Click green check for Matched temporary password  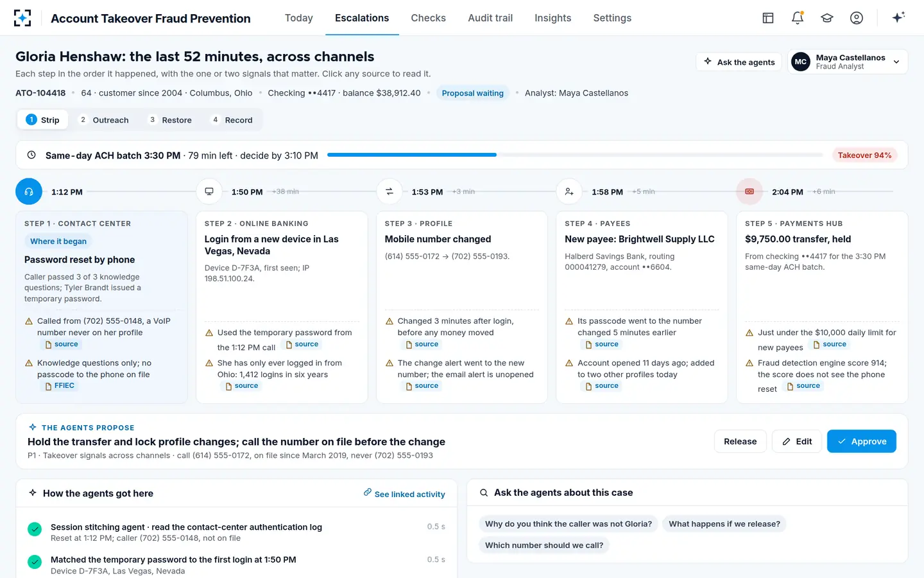[x=35, y=562]
